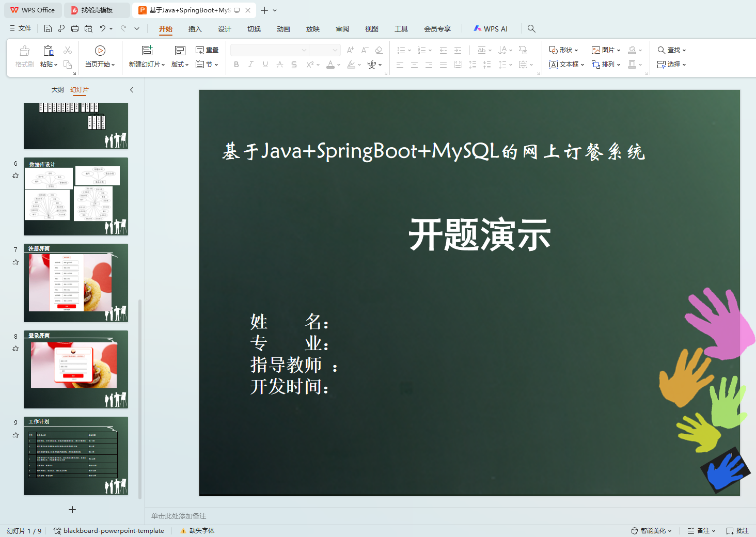Click the Decrease Font Size icon

(365, 50)
